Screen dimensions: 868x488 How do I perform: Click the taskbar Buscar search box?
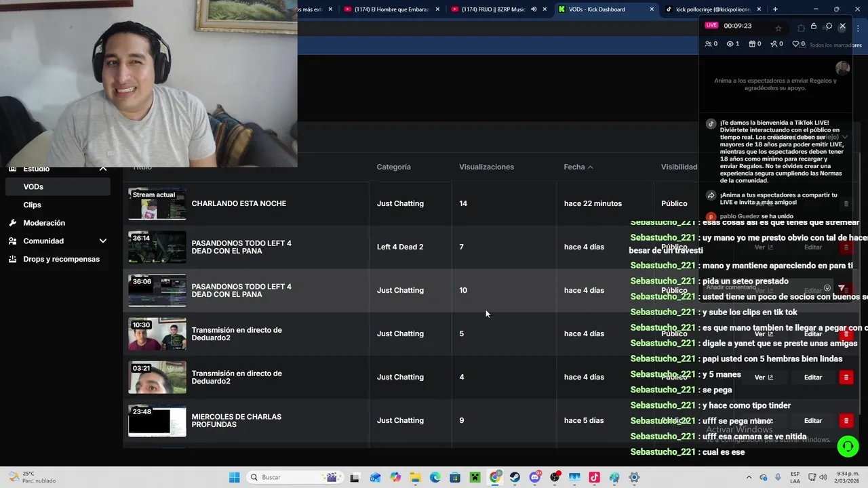click(x=294, y=477)
